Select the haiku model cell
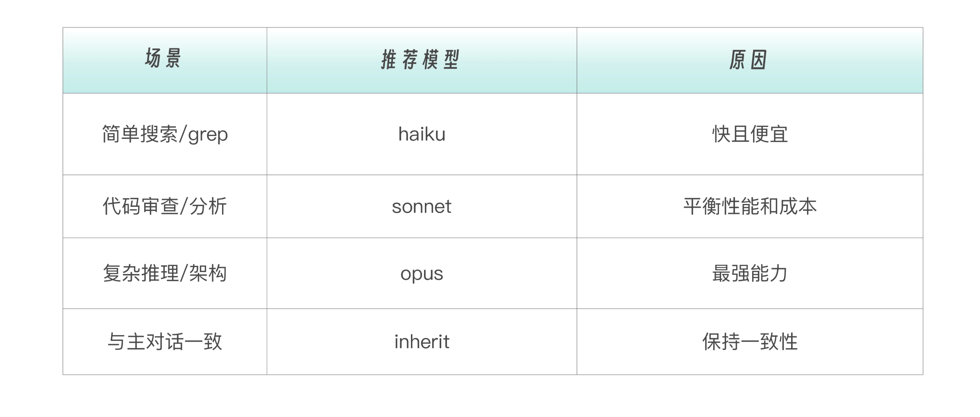The image size is (980, 417). (422, 134)
